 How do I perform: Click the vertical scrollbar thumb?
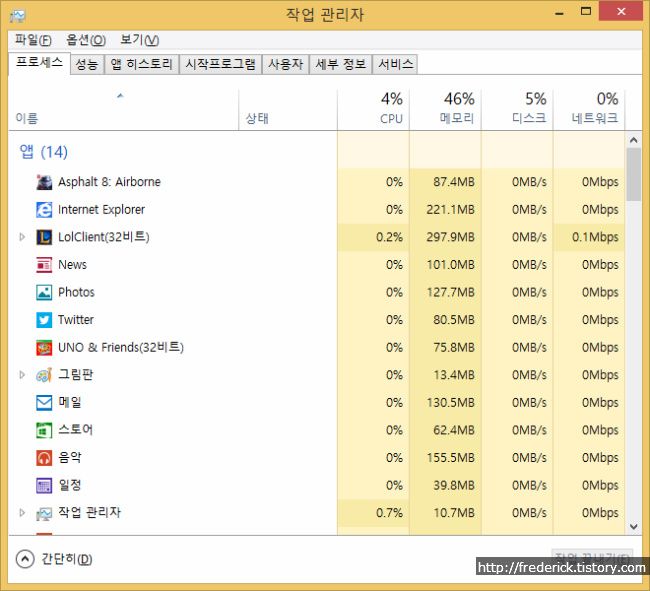633,174
